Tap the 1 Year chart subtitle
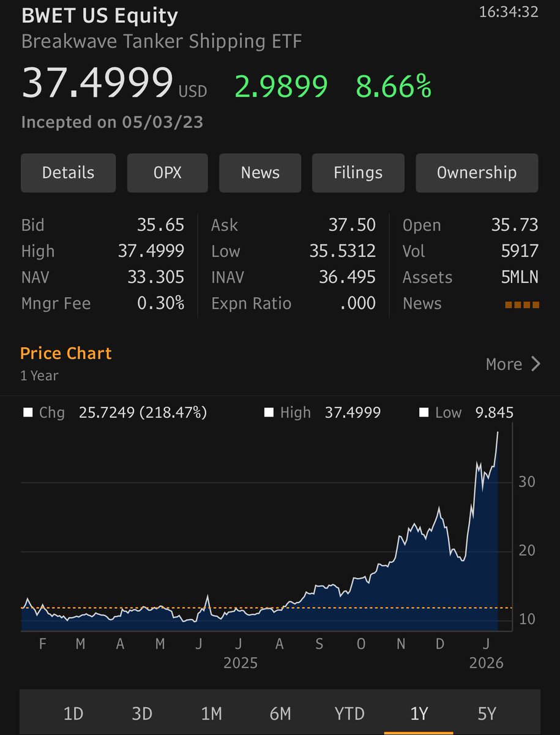This screenshot has width=560, height=735. pos(39,376)
